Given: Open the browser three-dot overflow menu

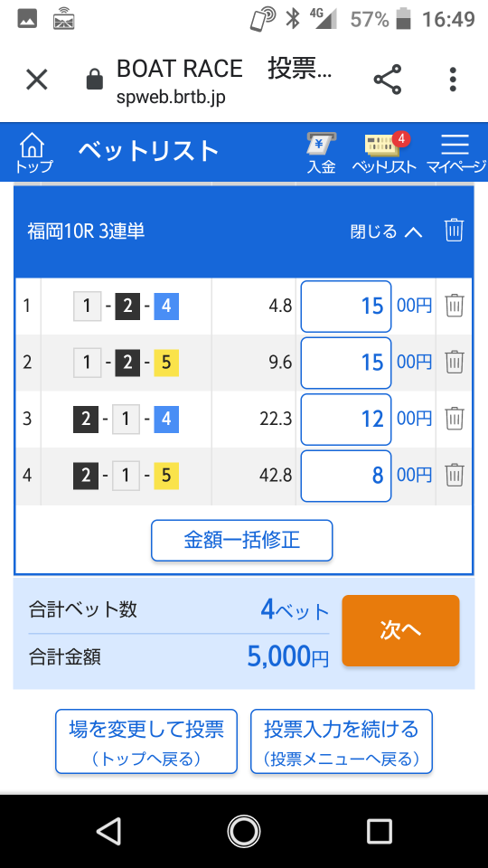Looking at the screenshot, I should point(453,80).
